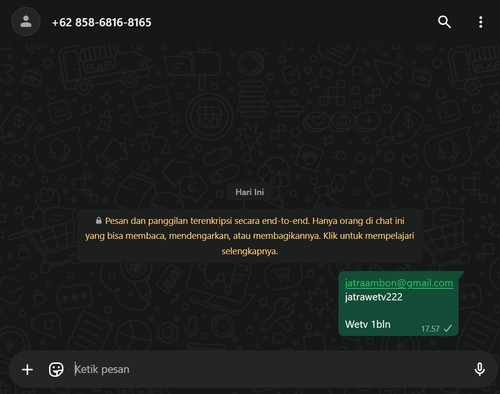Click the jatrawetv222 message text
This screenshot has height=394, width=500.
click(374, 297)
